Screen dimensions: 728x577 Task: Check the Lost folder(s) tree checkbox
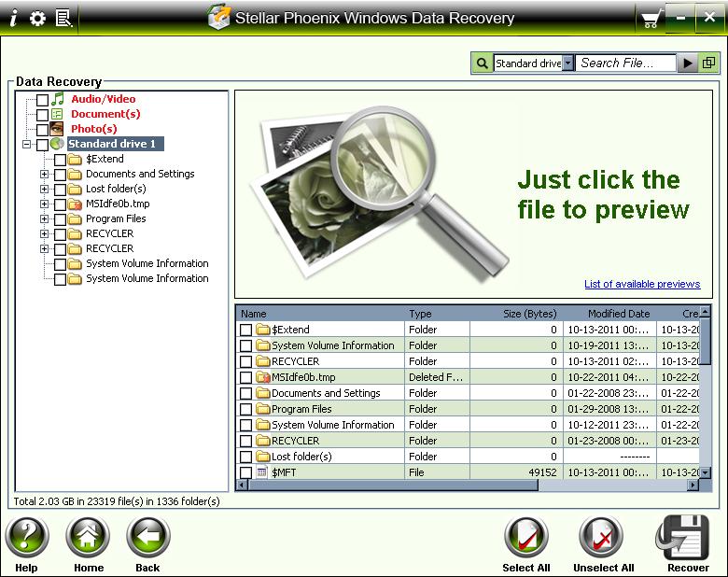tap(60, 190)
